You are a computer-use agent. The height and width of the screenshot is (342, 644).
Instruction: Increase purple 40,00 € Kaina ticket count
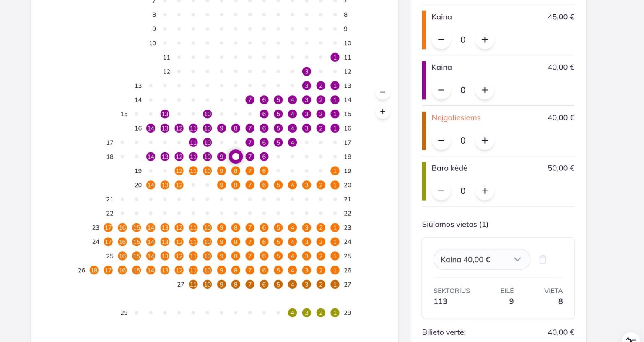coord(485,90)
